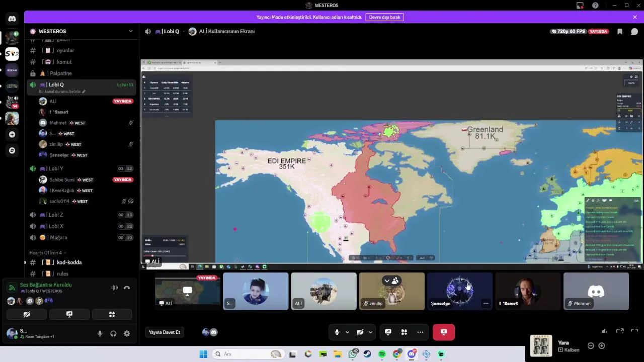The height and width of the screenshot is (362, 644).
Task: Open noise suppression waveform icon
Action: pyautogui.click(x=115, y=288)
